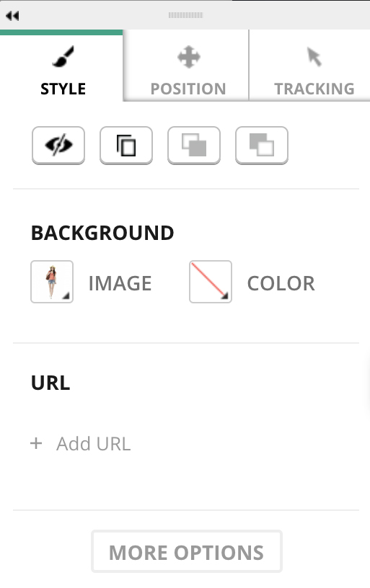370x588 pixels.
Task: Grab the panel drag handle at top
Action: coord(185,15)
